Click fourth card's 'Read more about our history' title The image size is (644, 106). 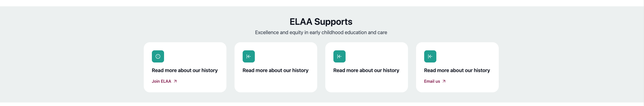coord(457,70)
